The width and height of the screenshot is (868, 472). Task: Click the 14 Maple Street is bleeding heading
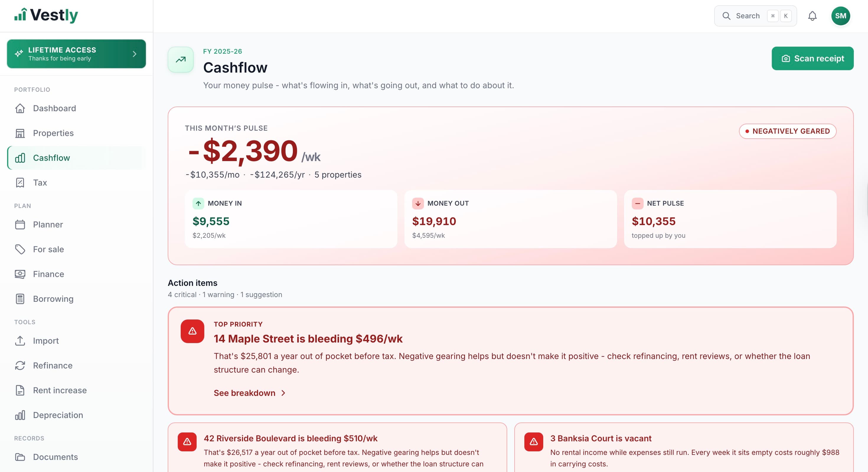pyautogui.click(x=308, y=339)
